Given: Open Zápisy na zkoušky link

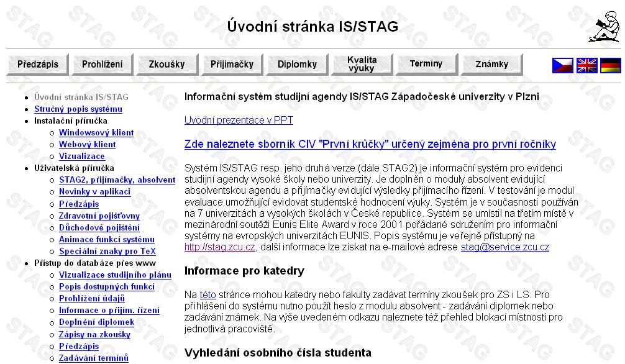Looking at the screenshot, I should (94, 335).
